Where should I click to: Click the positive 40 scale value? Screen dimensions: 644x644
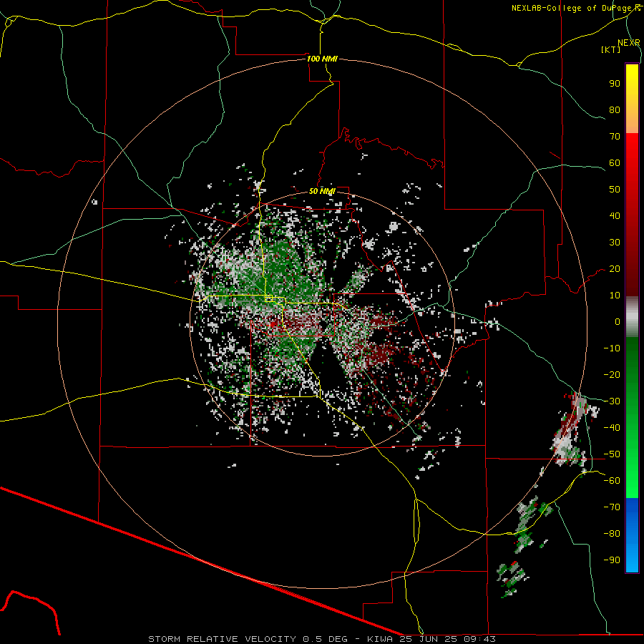615,215
